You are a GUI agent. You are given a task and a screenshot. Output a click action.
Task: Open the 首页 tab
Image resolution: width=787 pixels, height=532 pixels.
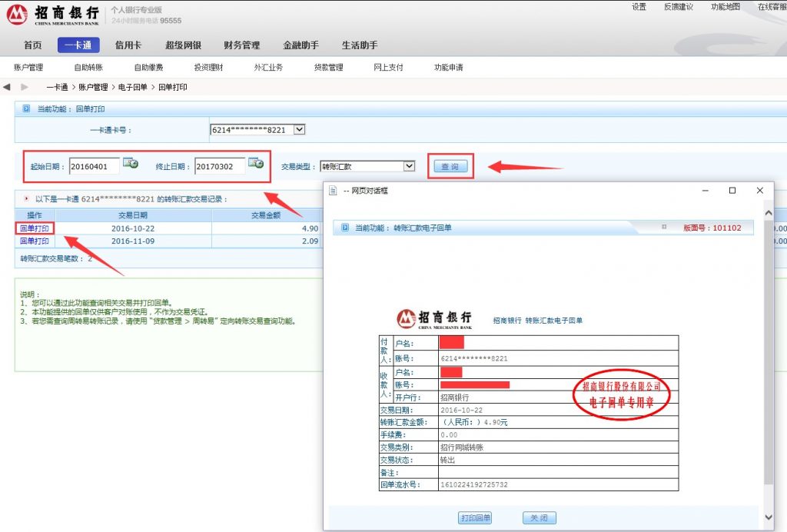point(32,45)
